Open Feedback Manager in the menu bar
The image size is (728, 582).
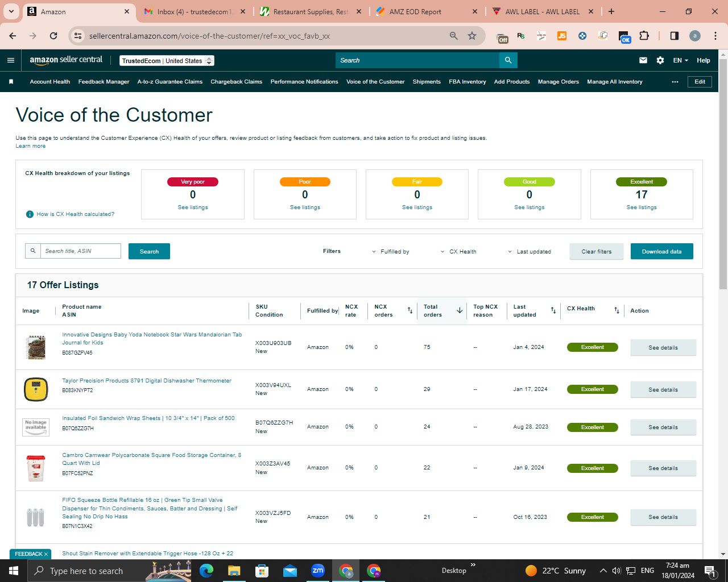coord(104,82)
